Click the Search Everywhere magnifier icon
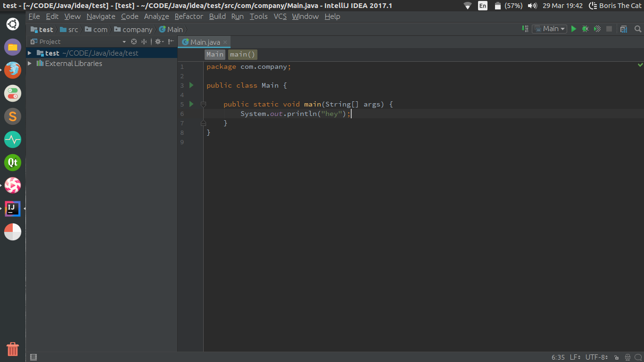The width and height of the screenshot is (644, 362). (x=638, y=29)
